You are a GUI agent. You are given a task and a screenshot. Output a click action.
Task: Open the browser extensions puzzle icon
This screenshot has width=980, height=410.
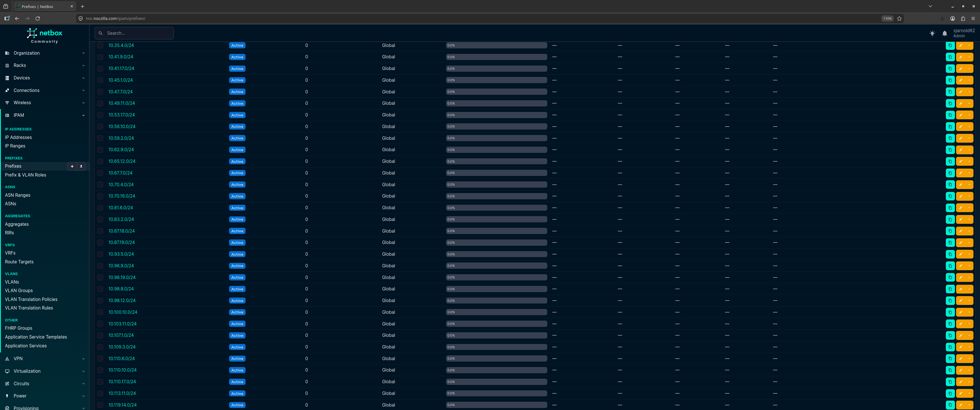(x=963, y=18)
